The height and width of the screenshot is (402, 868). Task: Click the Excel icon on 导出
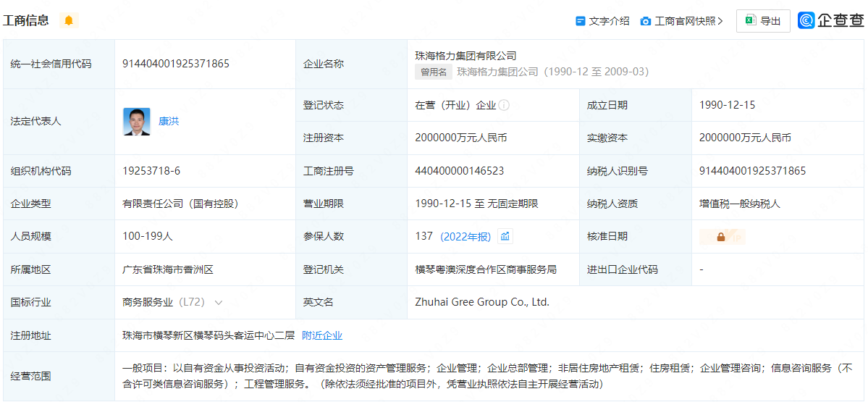751,21
